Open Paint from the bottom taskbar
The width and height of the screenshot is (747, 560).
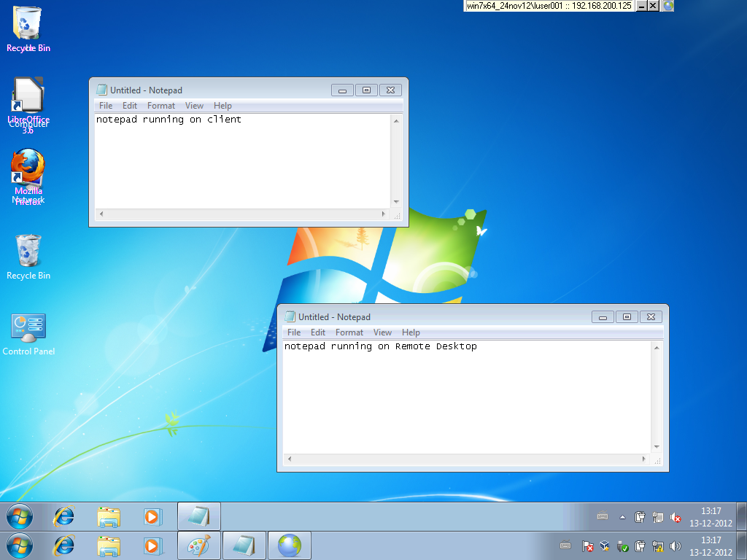[x=198, y=545]
